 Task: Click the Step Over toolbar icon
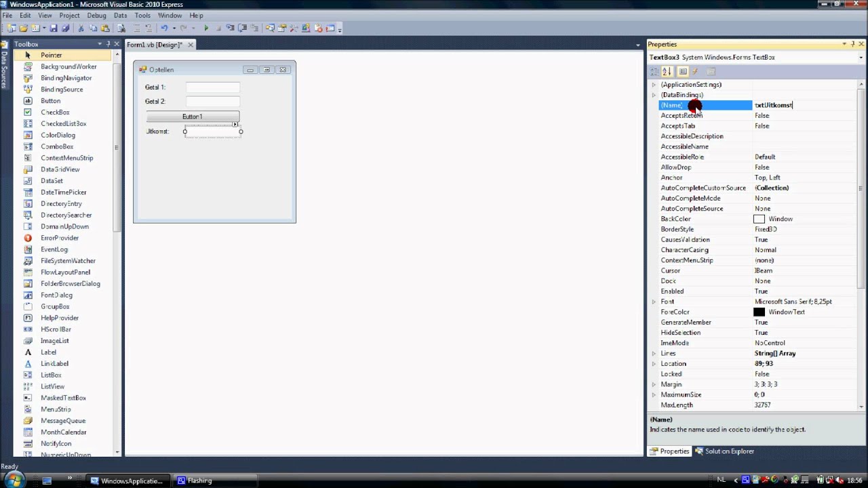pos(242,28)
